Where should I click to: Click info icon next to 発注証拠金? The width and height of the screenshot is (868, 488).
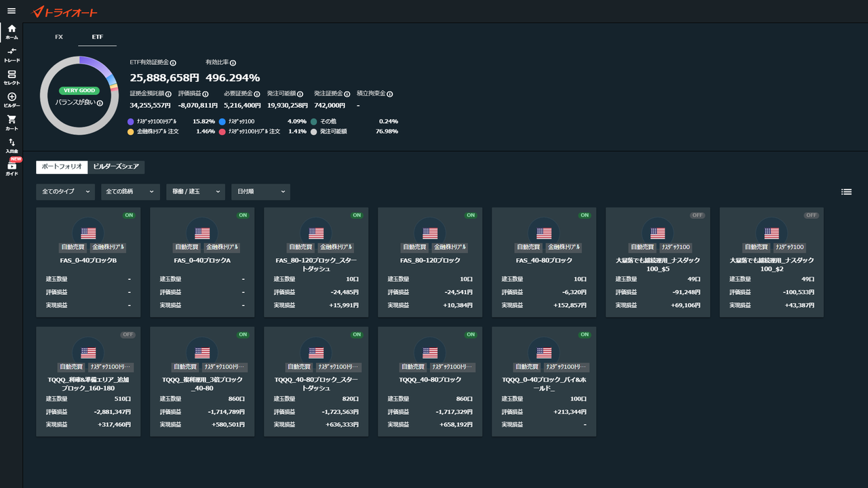click(347, 94)
